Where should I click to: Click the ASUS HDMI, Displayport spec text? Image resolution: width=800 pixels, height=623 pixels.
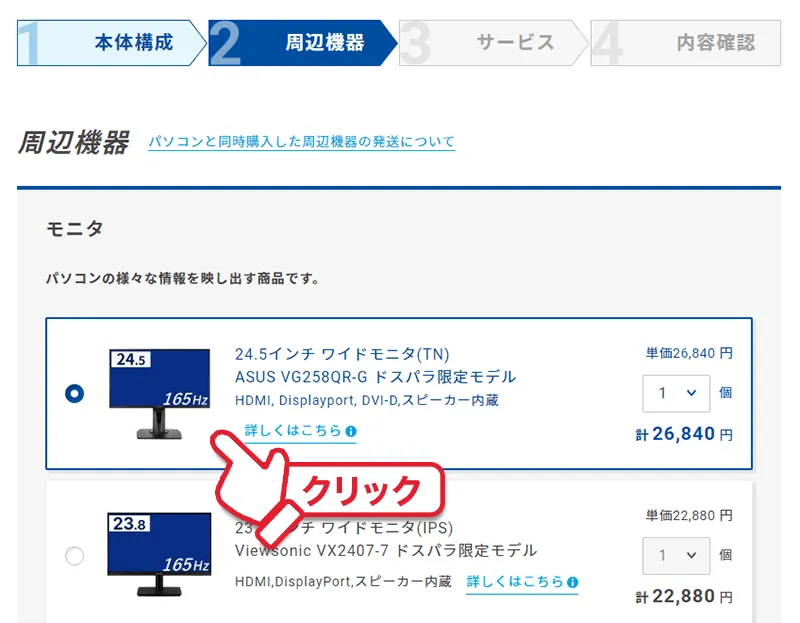366,400
